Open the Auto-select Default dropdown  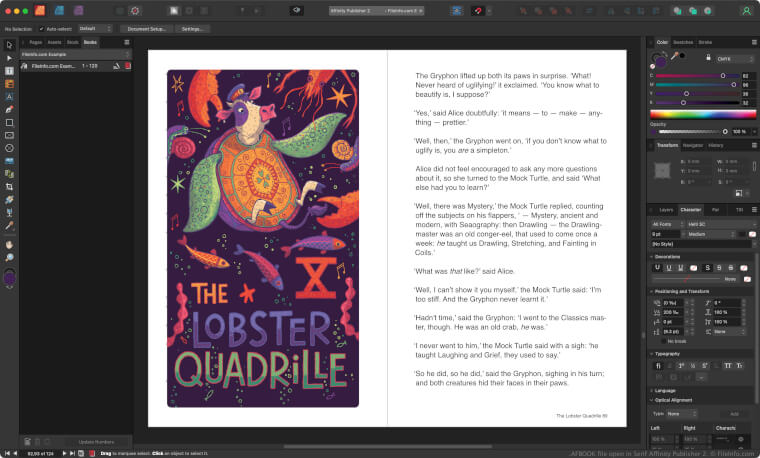tap(95, 29)
